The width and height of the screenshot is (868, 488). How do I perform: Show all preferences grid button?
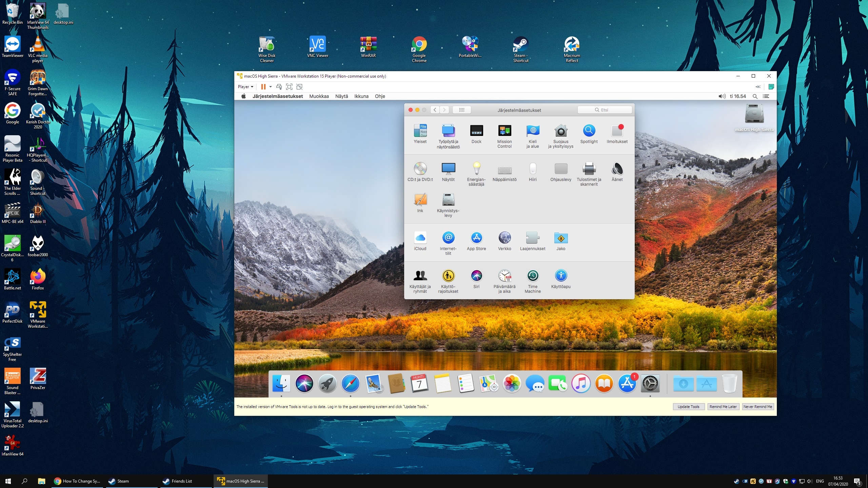pyautogui.click(x=461, y=110)
